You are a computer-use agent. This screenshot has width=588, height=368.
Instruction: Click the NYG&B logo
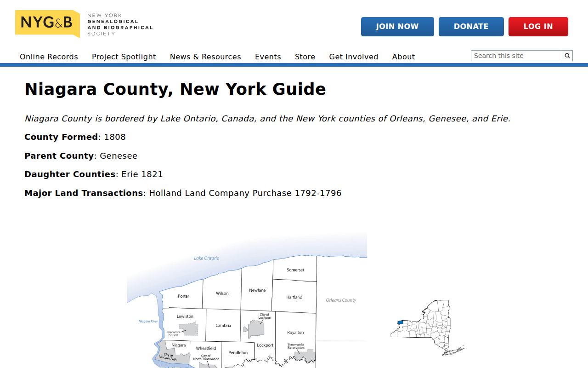coord(84,24)
